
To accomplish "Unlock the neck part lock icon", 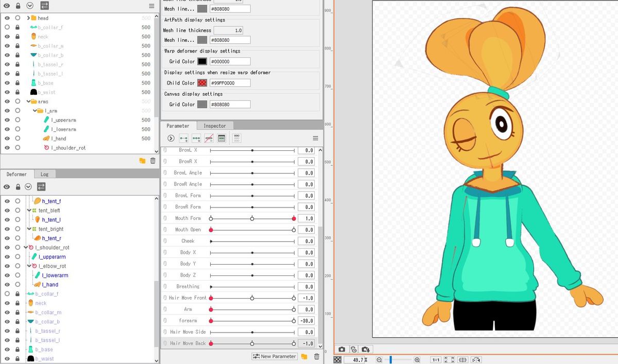I will (x=18, y=37).
